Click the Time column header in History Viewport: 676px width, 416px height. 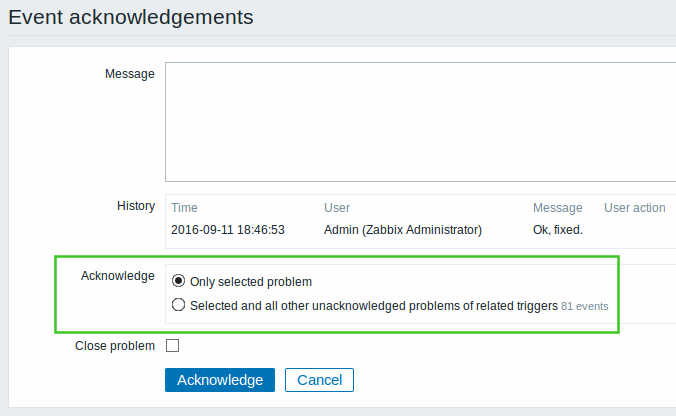point(184,208)
